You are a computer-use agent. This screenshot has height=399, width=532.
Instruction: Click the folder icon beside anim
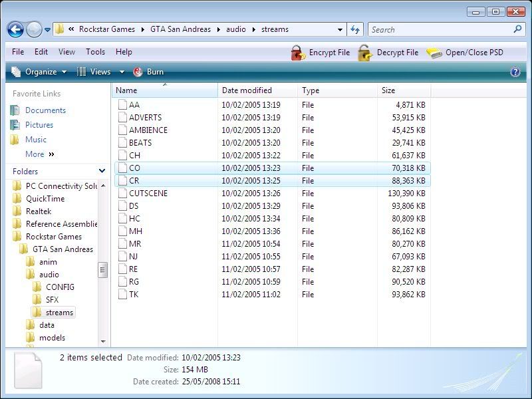(x=30, y=261)
